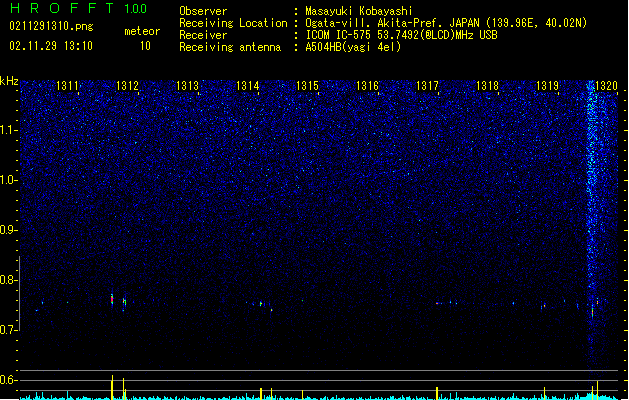This screenshot has height=400, width=629.
Task: Click the 1311 time marker
Action: pos(67,85)
